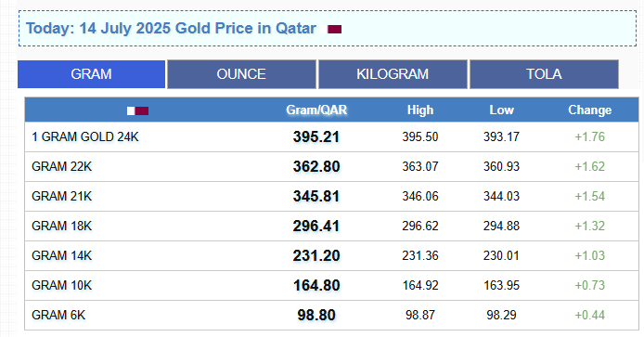Click the Today 14 July 2025 heading
The width and height of the screenshot is (644, 337).
point(171,29)
